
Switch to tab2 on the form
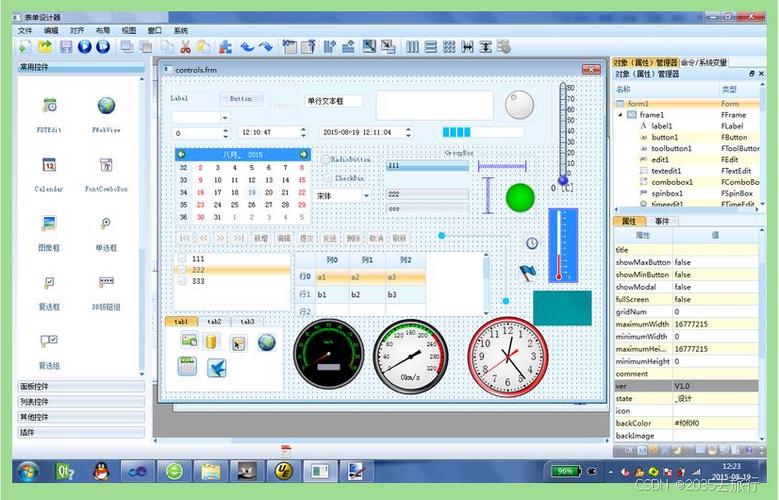214,322
